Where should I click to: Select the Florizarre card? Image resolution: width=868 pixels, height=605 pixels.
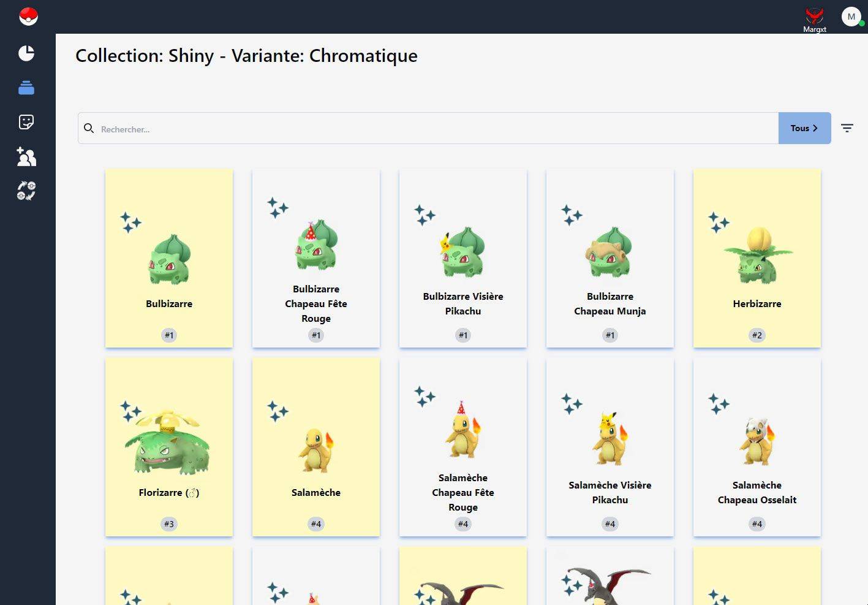[169, 447]
